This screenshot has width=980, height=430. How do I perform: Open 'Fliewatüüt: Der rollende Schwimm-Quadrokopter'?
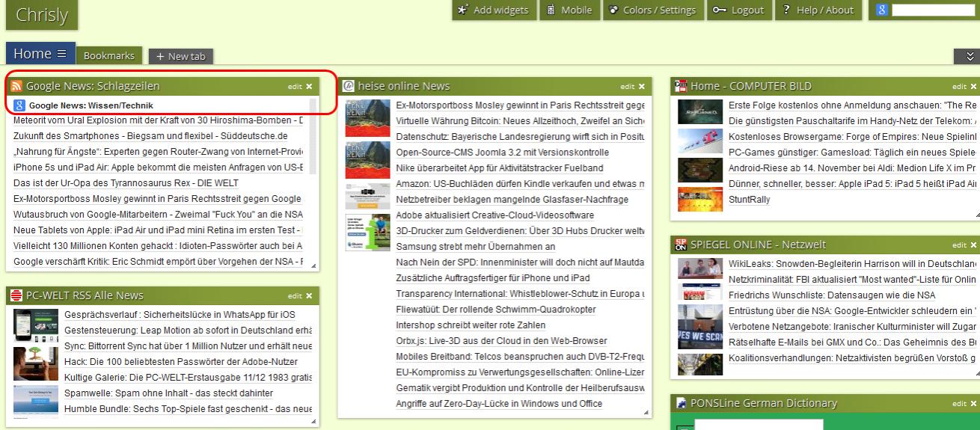(x=495, y=309)
